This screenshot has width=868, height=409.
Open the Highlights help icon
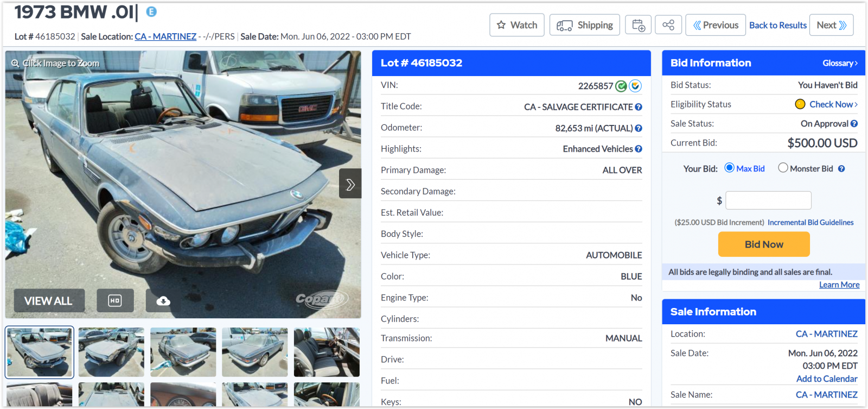pyautogui.click(x=639, y=149)
